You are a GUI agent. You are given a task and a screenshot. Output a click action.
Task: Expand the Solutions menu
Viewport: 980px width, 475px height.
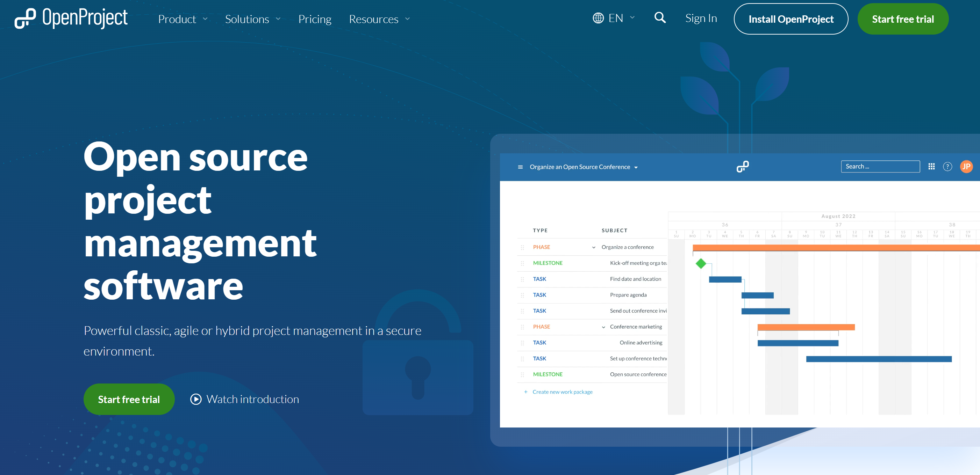click(x=253, y=19)
